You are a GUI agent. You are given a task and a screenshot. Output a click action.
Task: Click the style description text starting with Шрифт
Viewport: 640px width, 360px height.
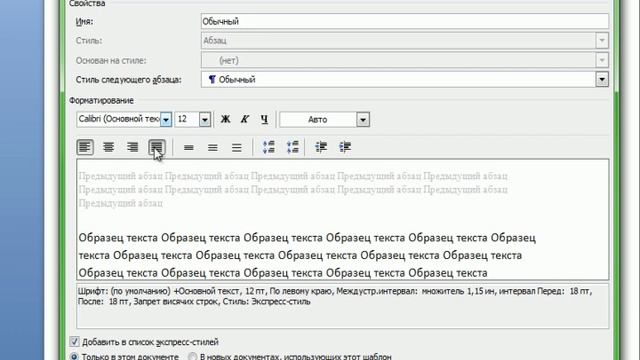[x=335, y=296]
